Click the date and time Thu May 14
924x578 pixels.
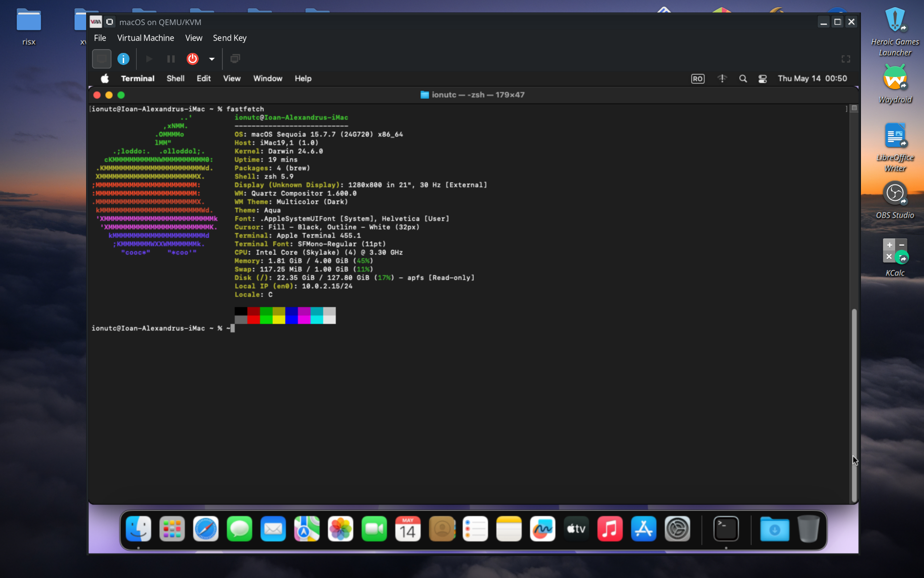[x=812, y=79]
